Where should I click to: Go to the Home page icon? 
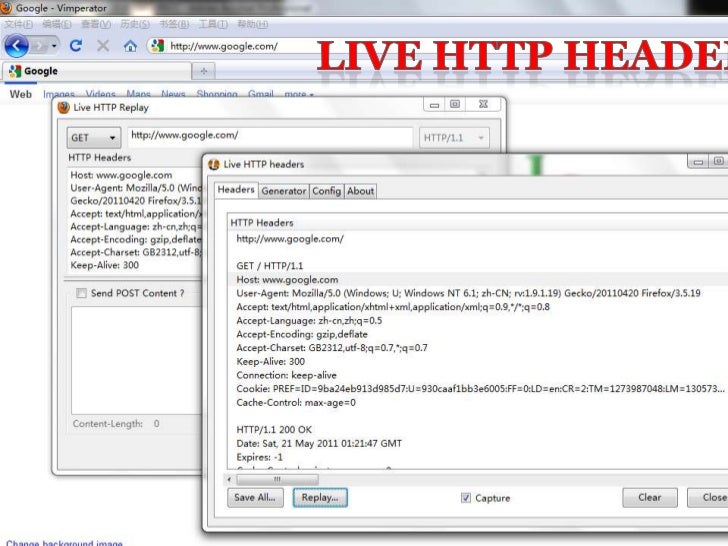[130, 46]
